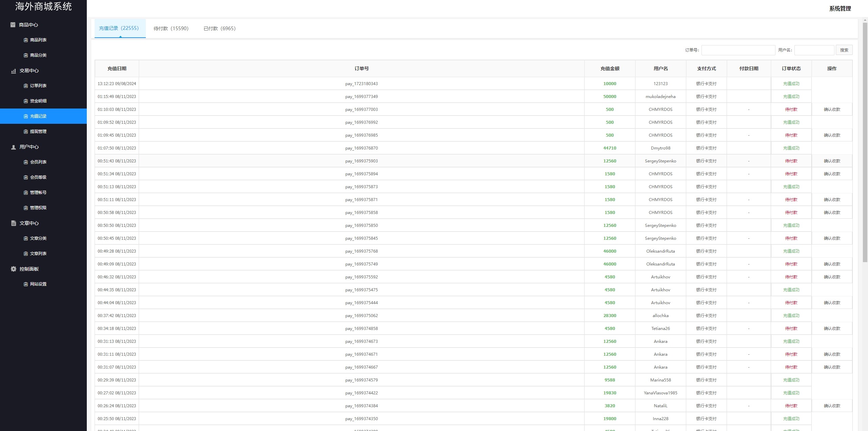868x431 pixels.
Task: Click the icon beside 提现管理
Action: [26, 132]
